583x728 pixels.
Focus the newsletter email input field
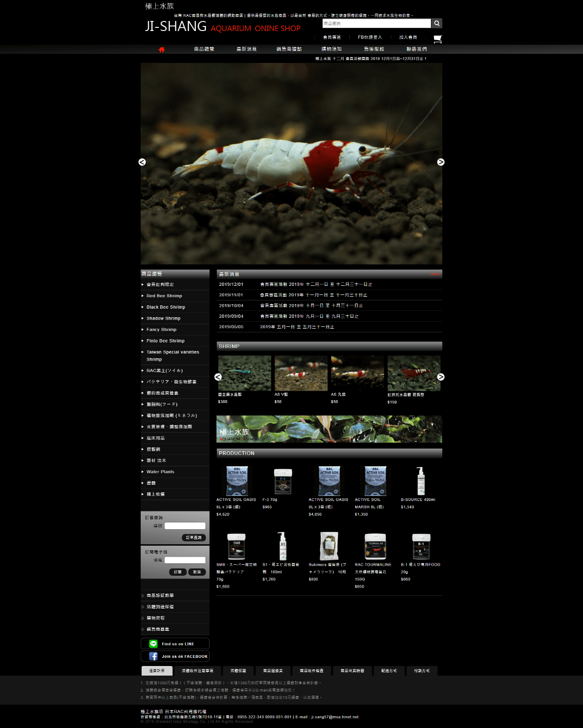pyautogui.click(x=185, y=560)
